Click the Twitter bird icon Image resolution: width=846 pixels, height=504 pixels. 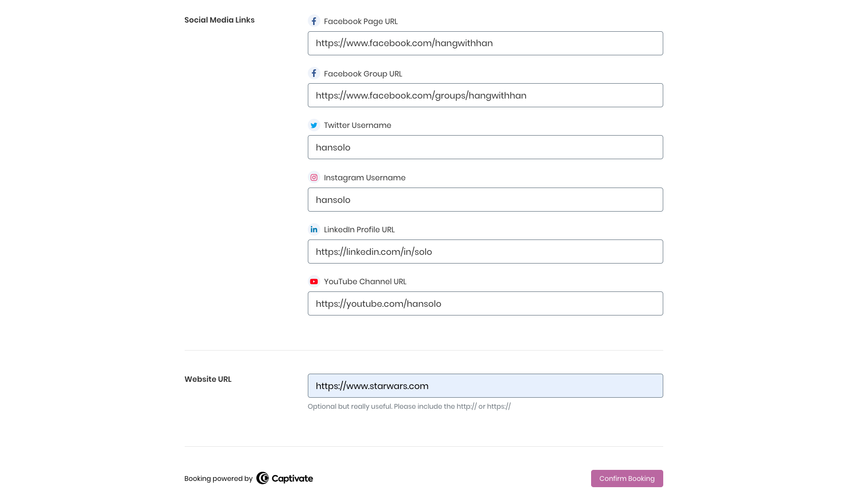pos(314,125)
